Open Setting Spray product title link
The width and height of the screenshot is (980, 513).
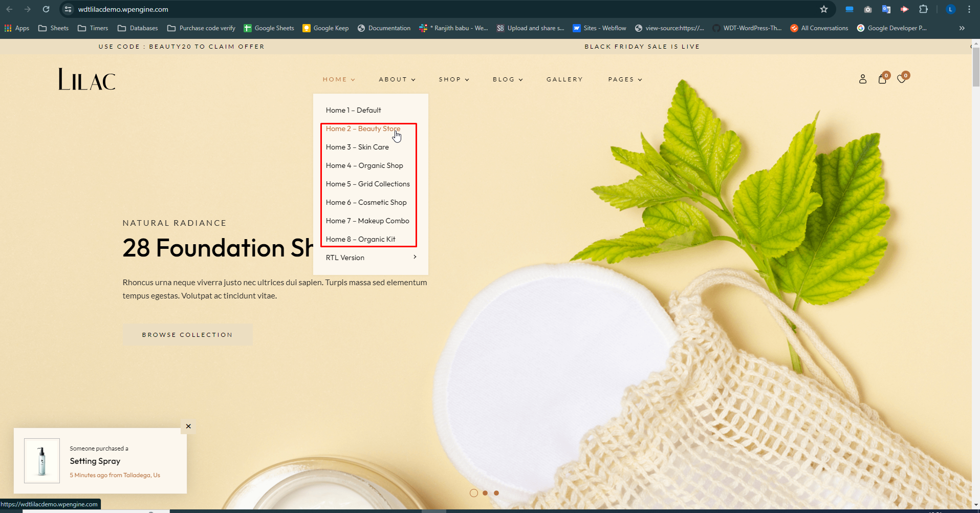coord(95,461)
